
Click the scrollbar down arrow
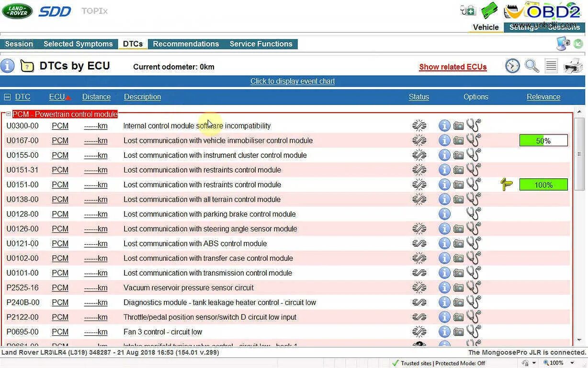pos(579,340)
